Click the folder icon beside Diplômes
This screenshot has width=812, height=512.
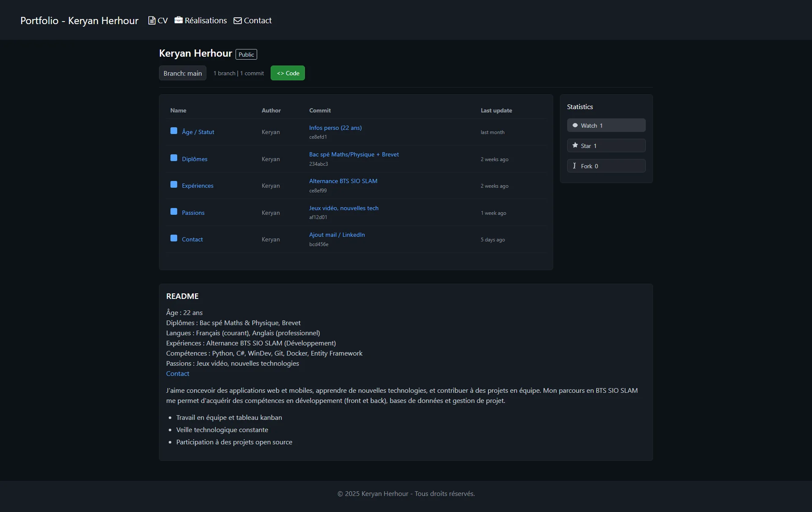coord(174,158)
